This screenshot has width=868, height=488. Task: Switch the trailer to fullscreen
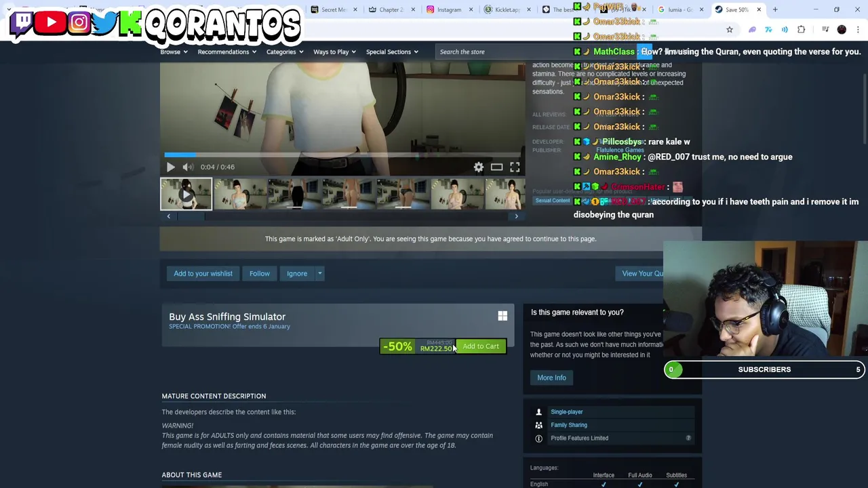tap(515, 167)
